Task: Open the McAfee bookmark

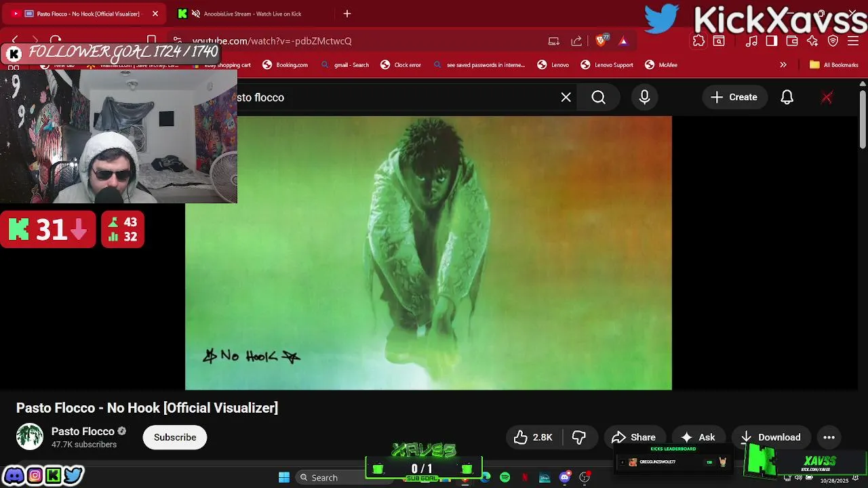Action: click(661, 65)
